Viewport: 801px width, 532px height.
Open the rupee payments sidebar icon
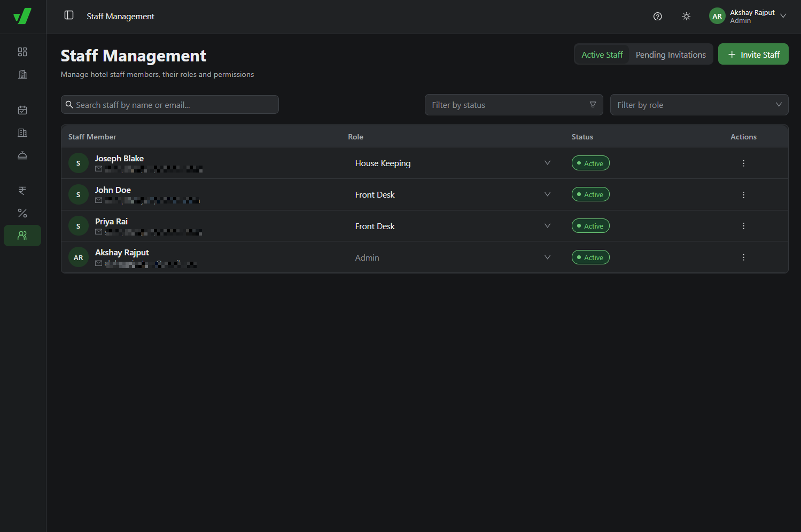tap(22, 191)
